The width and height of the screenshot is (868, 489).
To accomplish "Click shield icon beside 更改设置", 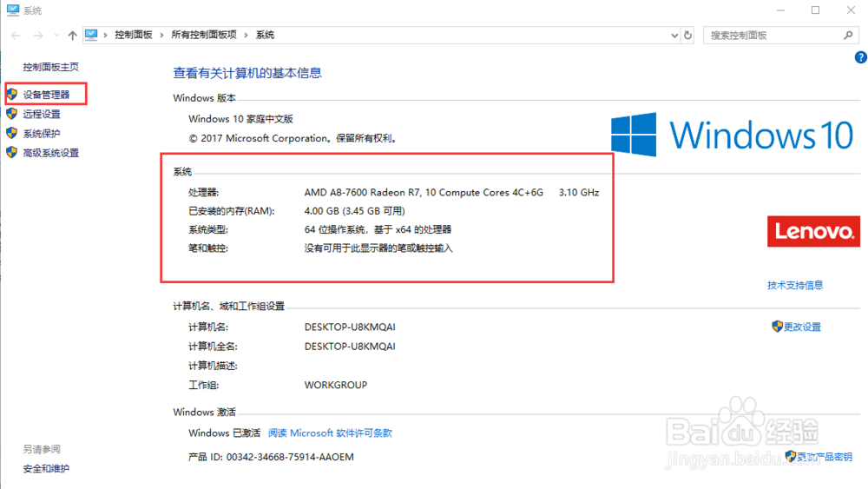I will (x=777, y=327).
